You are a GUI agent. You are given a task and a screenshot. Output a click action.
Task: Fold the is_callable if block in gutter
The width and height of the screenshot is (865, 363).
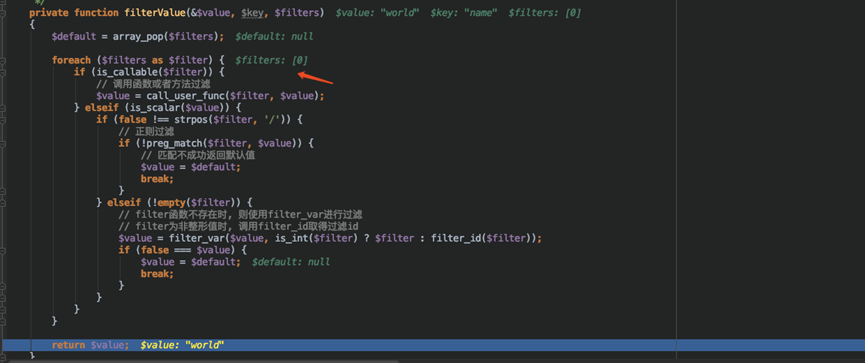[3, 72]
